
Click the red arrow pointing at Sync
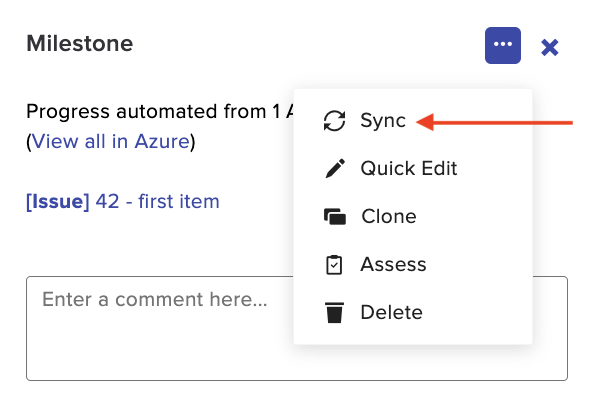point(495,122)
